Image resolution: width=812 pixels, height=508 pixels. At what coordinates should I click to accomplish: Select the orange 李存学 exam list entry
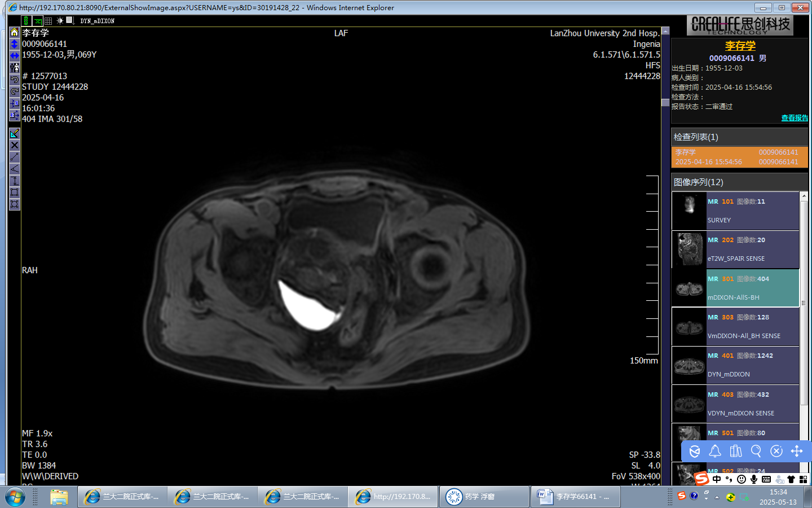click(739, 157)
